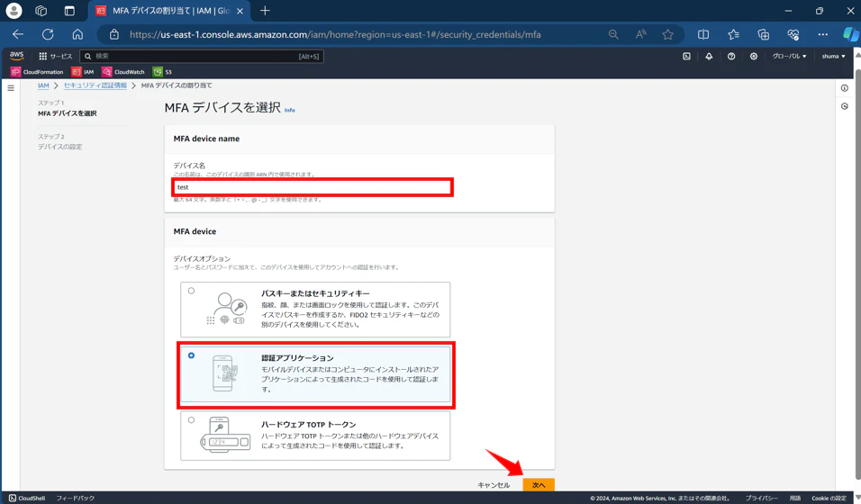The image size is (861, 504).
Task: Open the Copilot sidebar
Action: 851,34
